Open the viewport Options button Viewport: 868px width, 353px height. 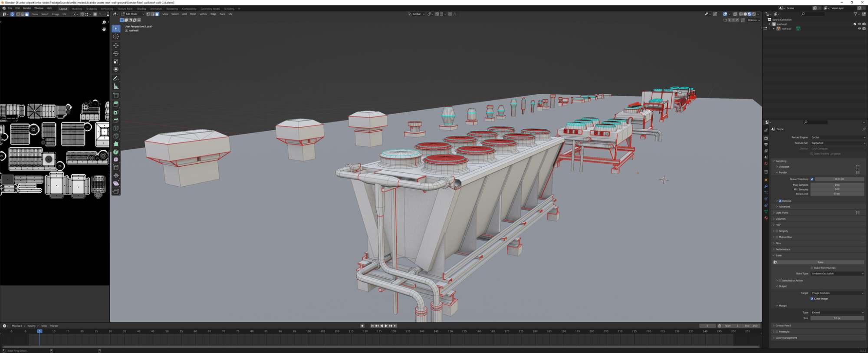click(x=753, y=20)
